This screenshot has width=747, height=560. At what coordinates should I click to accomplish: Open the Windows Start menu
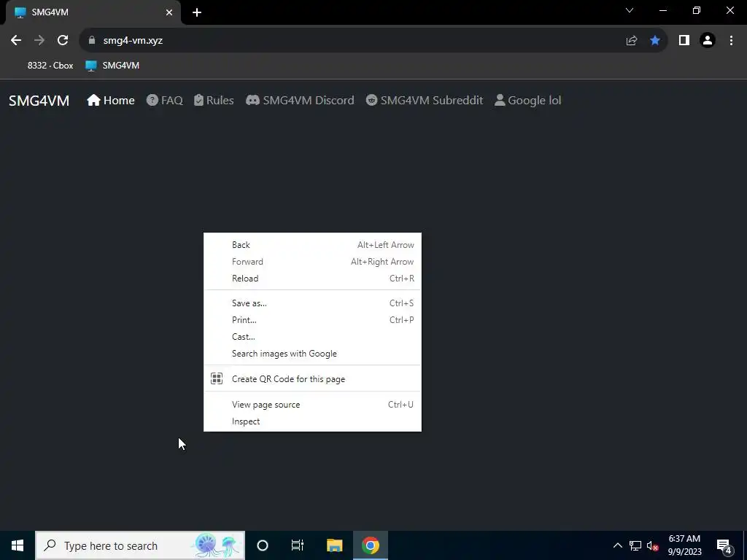[18, 545]
